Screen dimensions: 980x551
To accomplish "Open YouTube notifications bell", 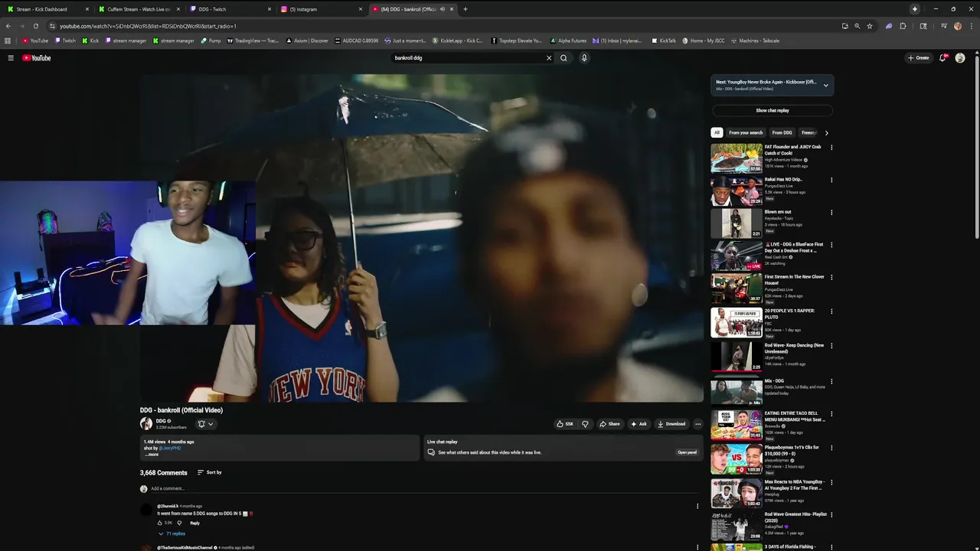I will click(x=943, y=58).
